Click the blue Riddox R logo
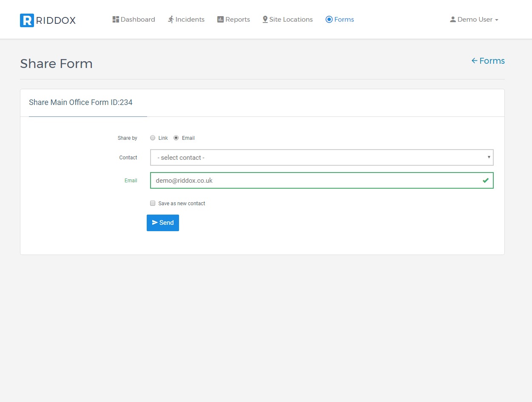 (27, 20)
